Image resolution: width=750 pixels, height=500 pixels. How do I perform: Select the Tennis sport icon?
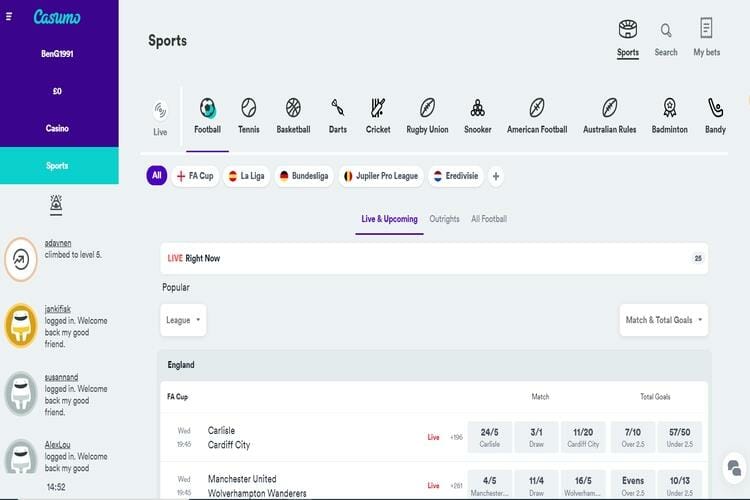tap(249, 108)
